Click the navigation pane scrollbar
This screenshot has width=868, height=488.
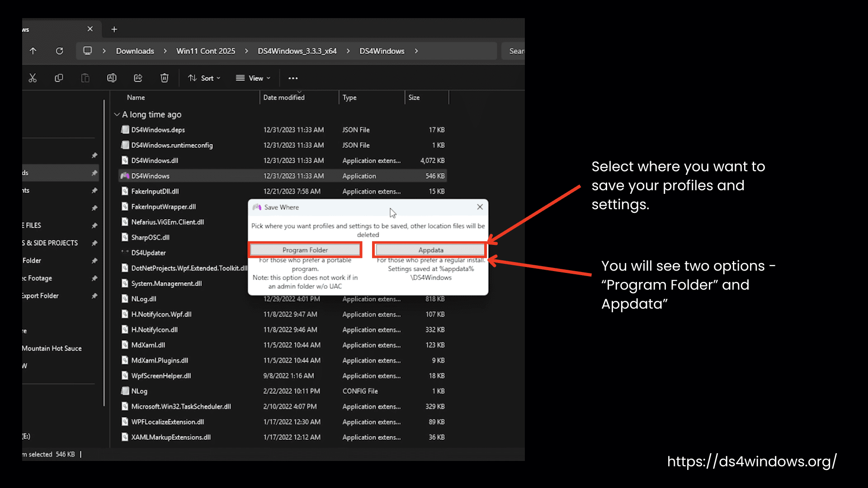tap(104, 253)
